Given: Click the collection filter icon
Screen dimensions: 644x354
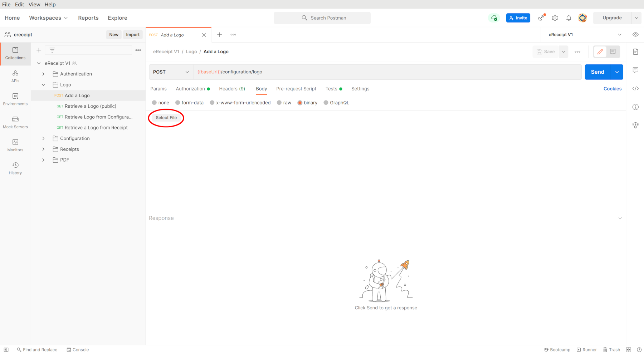Looking at the screenshot, I should [52, 50].
